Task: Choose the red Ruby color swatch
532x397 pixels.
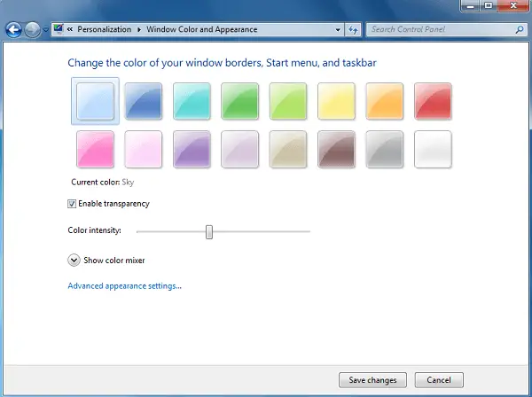Action: pos(433,101)
